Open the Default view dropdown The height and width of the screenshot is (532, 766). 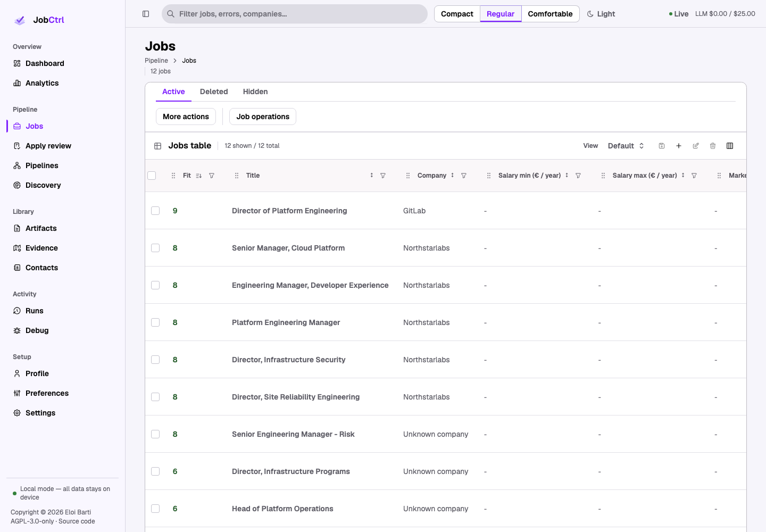click(x=626, y=146)
